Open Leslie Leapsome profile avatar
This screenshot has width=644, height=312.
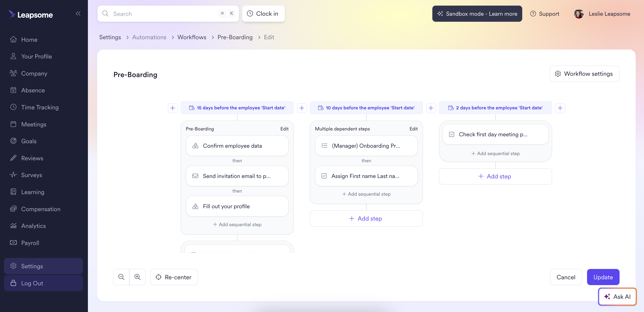pos(579,14)
